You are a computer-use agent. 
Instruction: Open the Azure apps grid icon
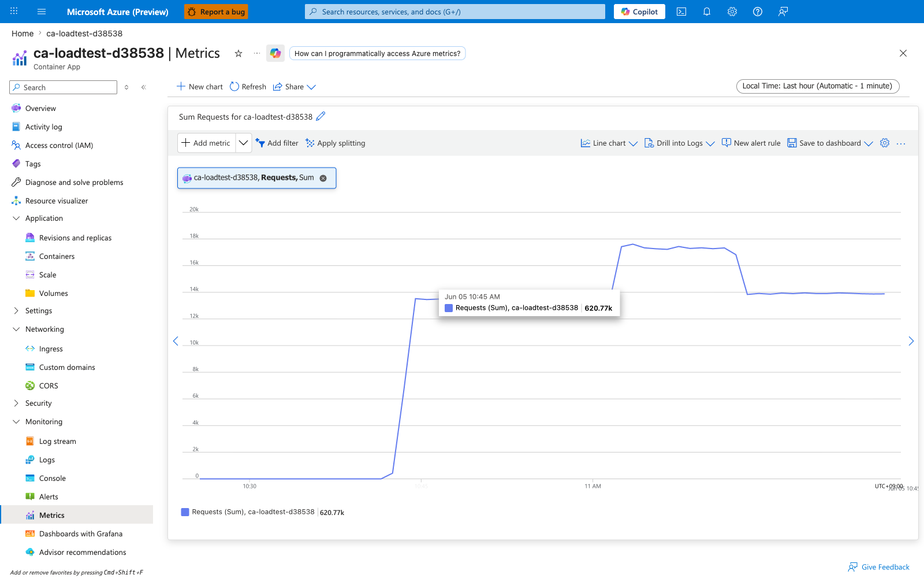coord(14,12)
